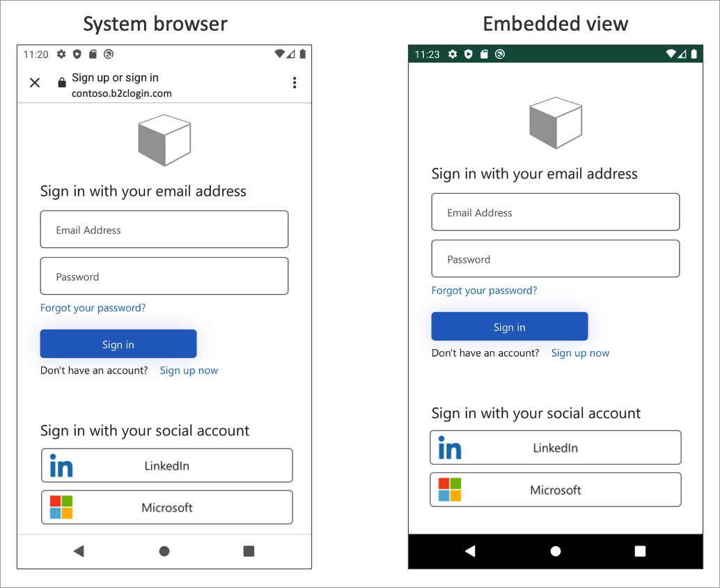The image size is (720, 588).
Task: Click the shield icon in the status bar
Action: 77,54
